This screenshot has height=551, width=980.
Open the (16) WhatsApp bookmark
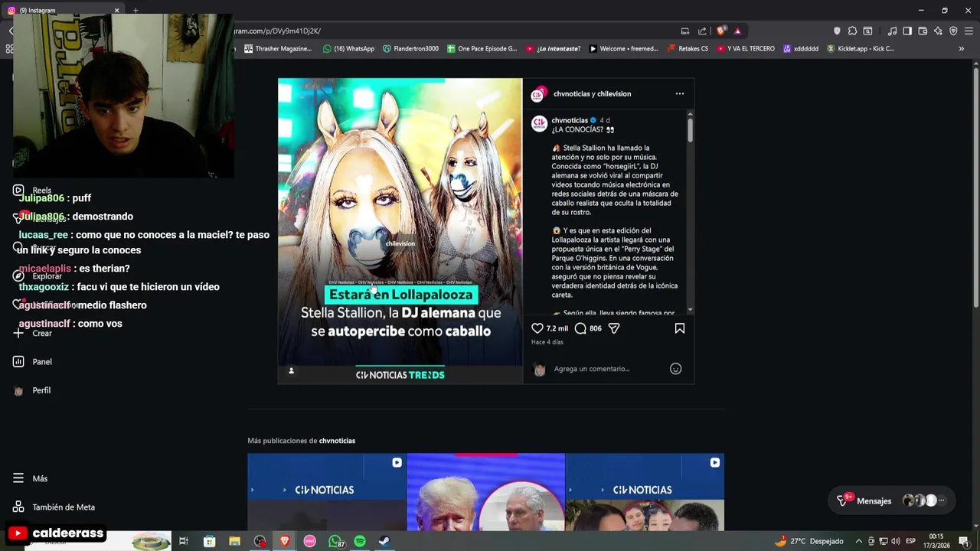click(348, 49)
